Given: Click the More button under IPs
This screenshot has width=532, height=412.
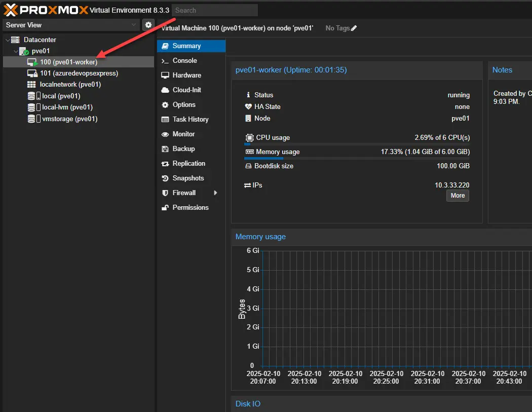Looking at the screenshot, I should coord(458,196).
